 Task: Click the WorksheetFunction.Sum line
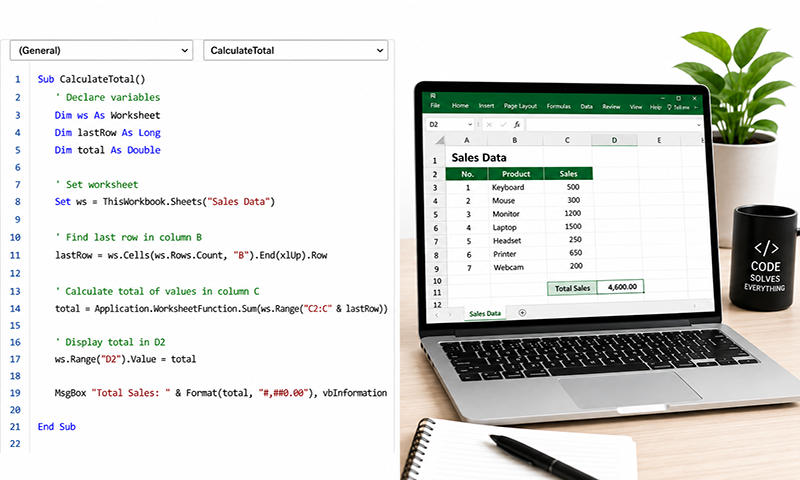click(221, 309)
